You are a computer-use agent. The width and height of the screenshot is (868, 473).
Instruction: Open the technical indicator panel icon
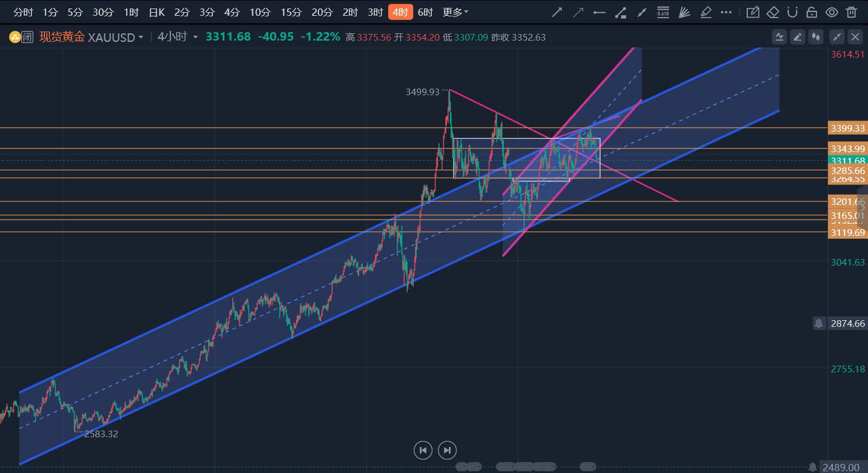point(779,37)
